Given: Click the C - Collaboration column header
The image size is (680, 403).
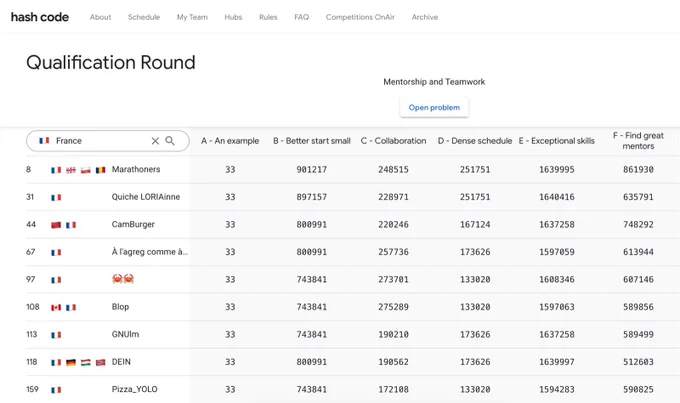Looking at the screenshot, I should coord(393,141).
